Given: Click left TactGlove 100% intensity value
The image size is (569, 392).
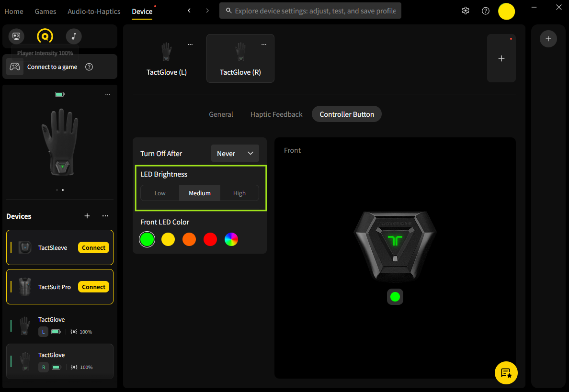Looking at the screenshot, I should [86, 332].
